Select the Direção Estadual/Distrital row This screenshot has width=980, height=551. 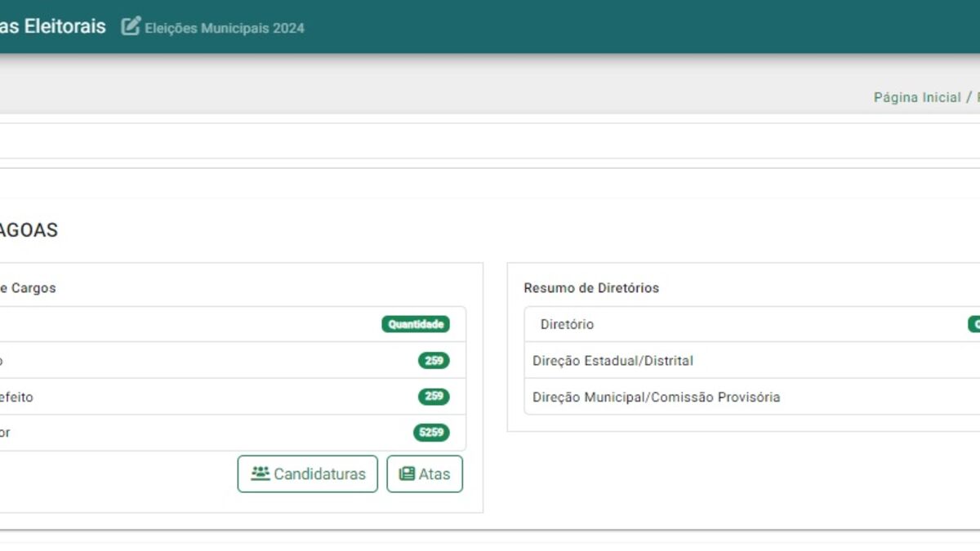coord(612,361)
